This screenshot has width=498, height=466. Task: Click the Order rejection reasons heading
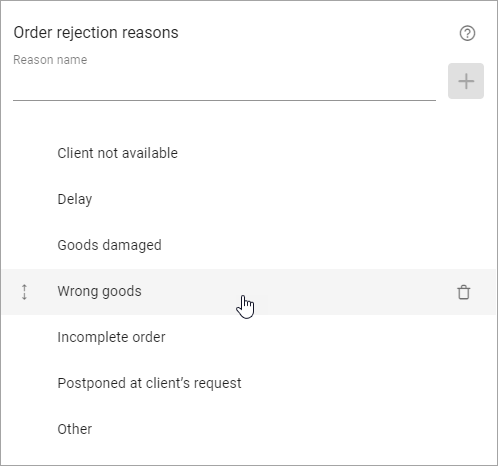click(x=96, y=33)
